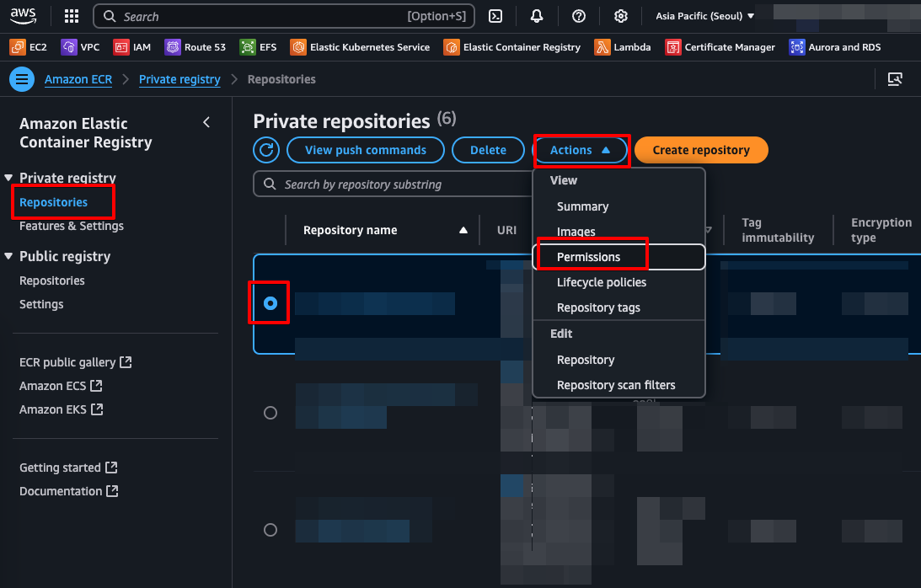Open the services grid menu icon

point(72,17)
